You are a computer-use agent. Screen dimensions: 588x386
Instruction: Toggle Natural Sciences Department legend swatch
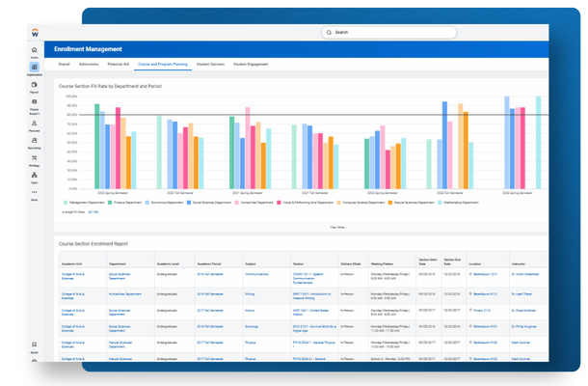pyautogui.click(x=390, y=203)
